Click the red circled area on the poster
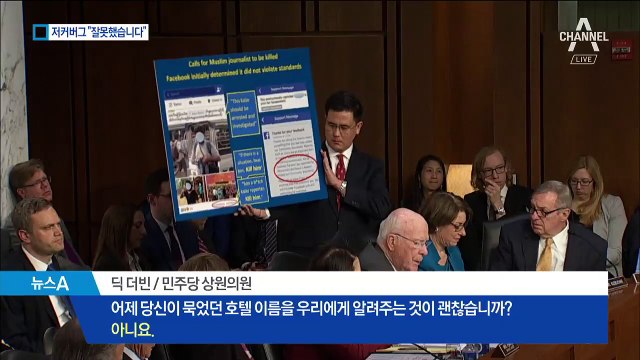The image size is (640, 360). pyautogui.click(x=296, y=168)
